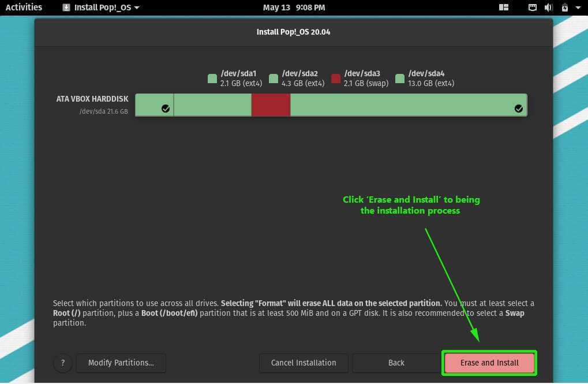Click the /dev/sda4 green legend swatch

click(x=400, y=78)
